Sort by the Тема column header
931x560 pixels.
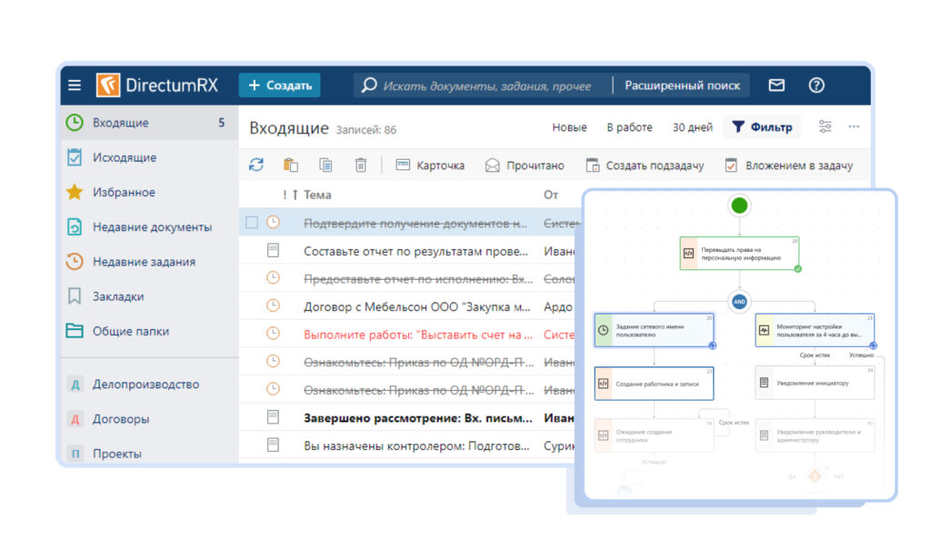pyautogui.click(x=317, y=195)
